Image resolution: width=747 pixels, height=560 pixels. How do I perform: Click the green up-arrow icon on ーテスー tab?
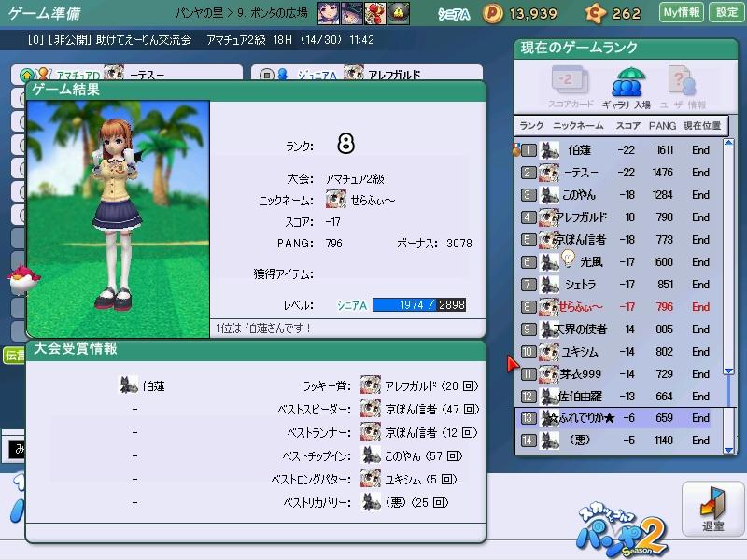(27, 75)
